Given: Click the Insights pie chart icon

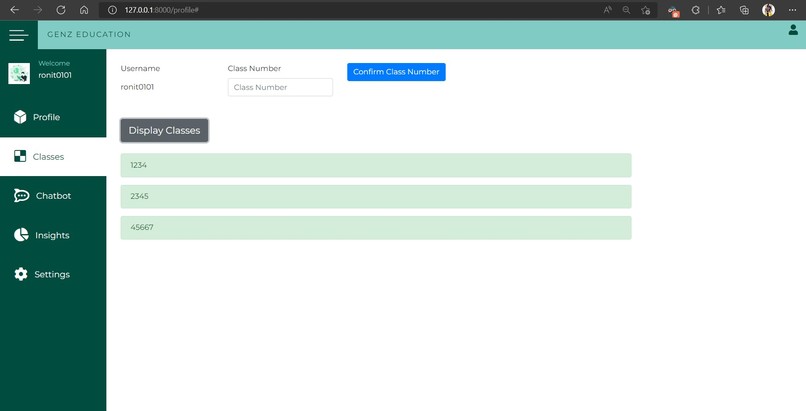Looking at the screenshot, I should click(x=21, y=235).
